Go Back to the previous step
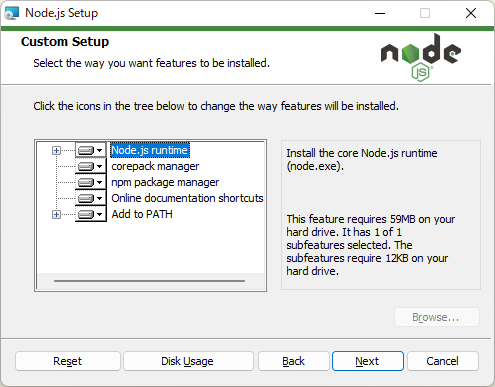 coord(293,361)
